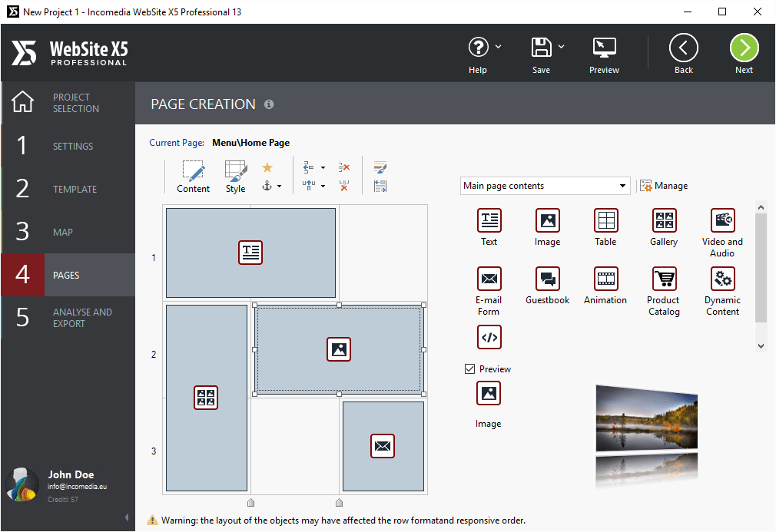776x532 pixels.
Task: Add the Product Catalog object
Action: (663, 280)
